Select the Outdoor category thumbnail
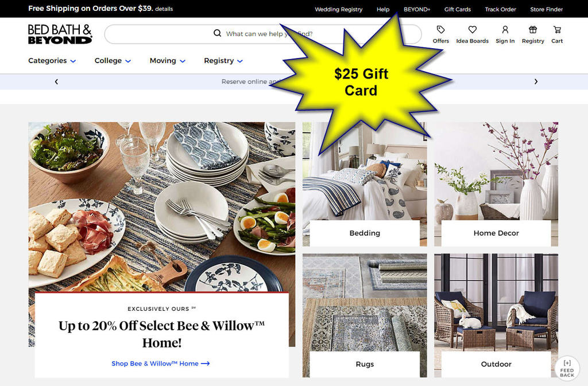 click(x=496, y=315)
